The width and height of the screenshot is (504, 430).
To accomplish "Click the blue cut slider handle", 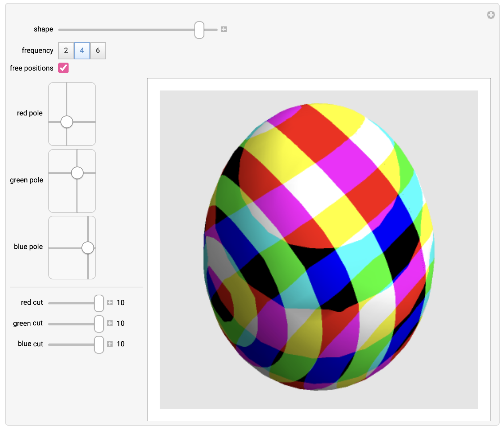I will [99, 344].
